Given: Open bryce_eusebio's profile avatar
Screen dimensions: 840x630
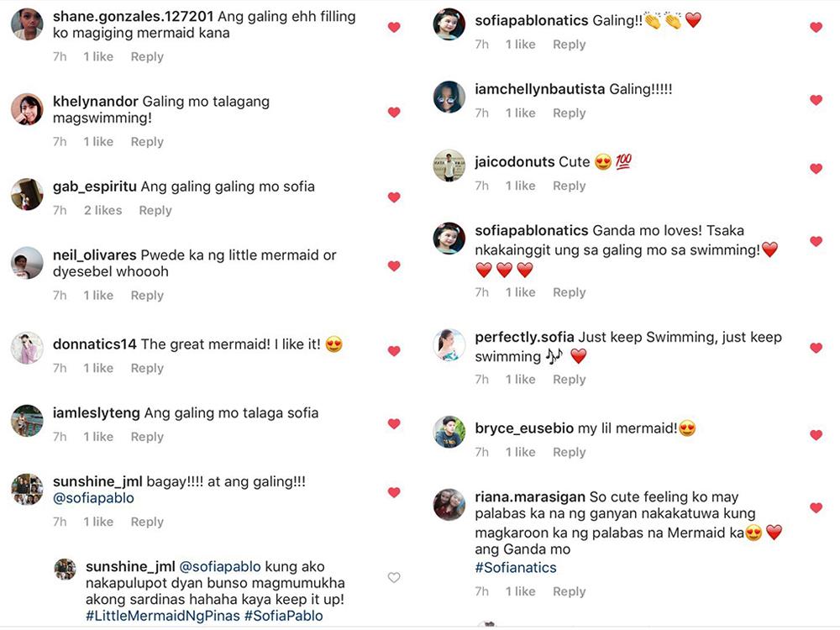Looking at the screenshot, I should click(x=449, y=432).
